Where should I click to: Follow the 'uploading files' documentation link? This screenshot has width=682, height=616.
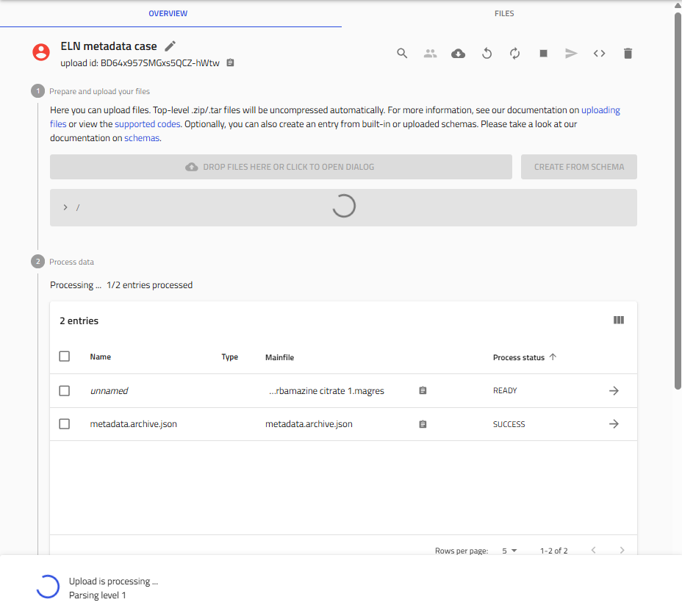(600, 110)
